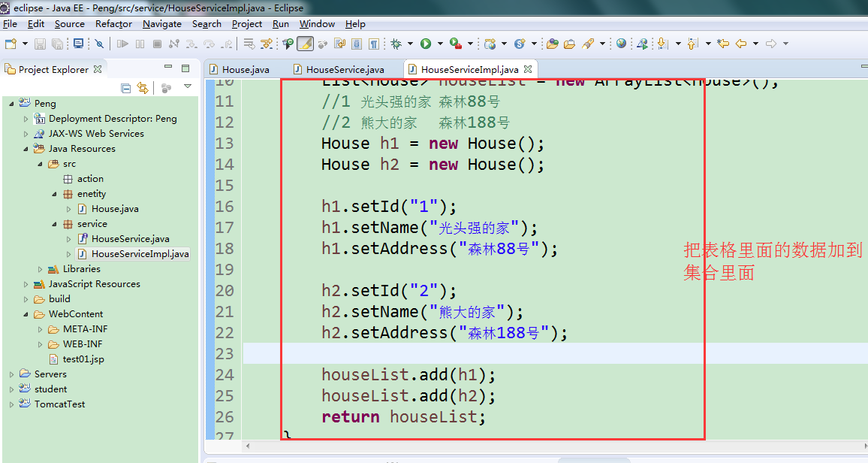Click the Resume debug icon
This screenshot has width=868, height=463.
pos(122,44)
